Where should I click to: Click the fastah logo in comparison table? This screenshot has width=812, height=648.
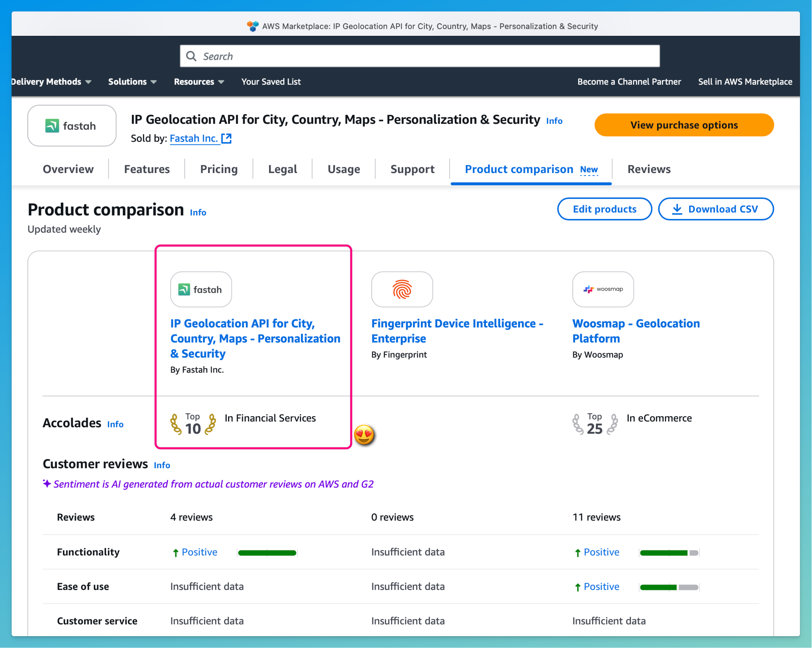pyautogui.click(x=201, y=289)
